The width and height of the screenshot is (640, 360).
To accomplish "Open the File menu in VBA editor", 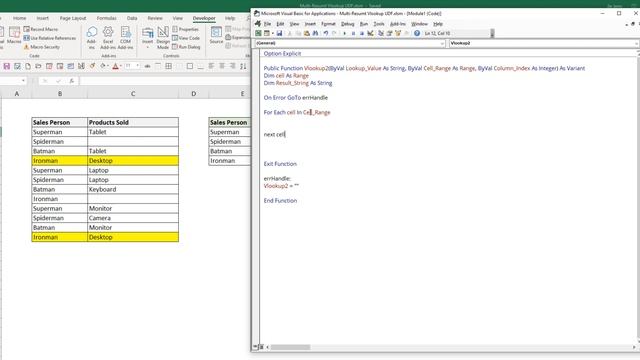I will [x=267, y=24].
